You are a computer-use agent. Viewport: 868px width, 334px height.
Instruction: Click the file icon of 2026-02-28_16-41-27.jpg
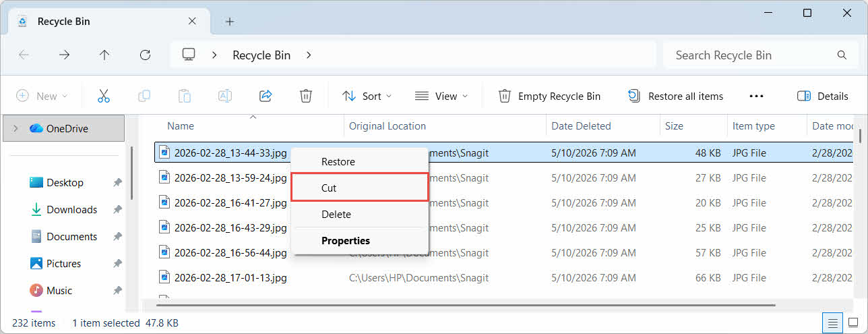(x=164, y=202)
